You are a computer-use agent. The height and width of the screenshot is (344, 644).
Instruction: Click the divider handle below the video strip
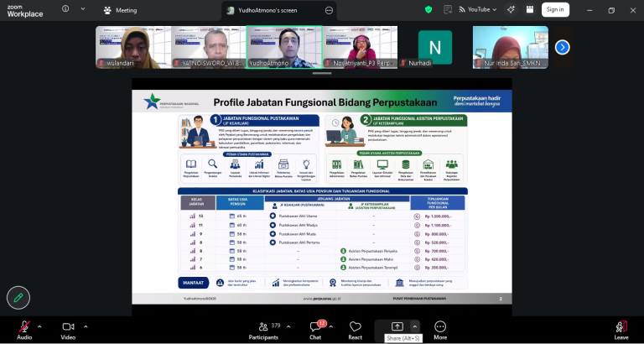point(322,74)
